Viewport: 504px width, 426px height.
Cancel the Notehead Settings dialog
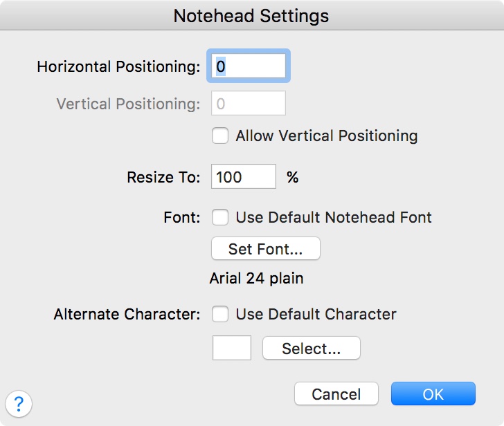click(x=336, y=394)
